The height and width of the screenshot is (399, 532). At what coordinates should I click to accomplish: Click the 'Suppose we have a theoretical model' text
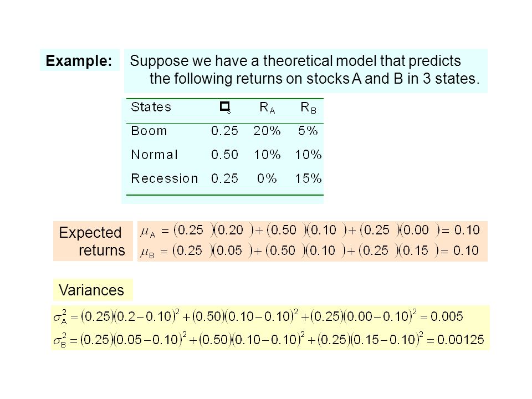coord(295,61)
